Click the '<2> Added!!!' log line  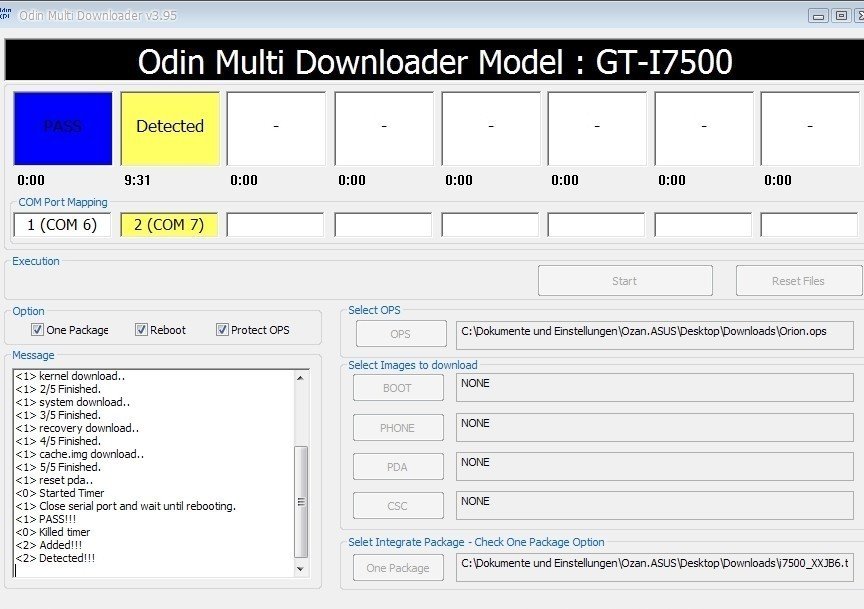[x=48, y=545]
